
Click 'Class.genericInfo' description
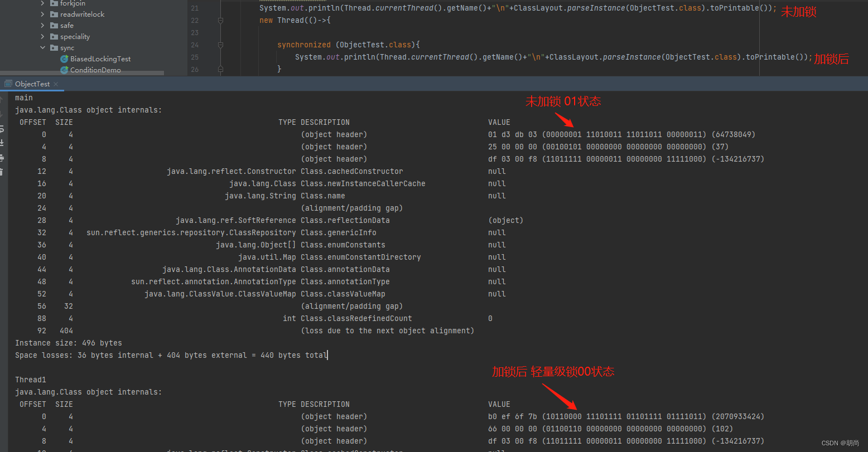[x=339, y=232]
